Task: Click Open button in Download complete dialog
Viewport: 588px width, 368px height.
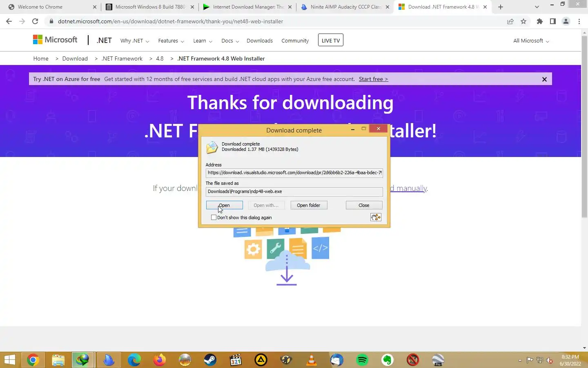Action: pyautogui.click(x=224, y=205)
